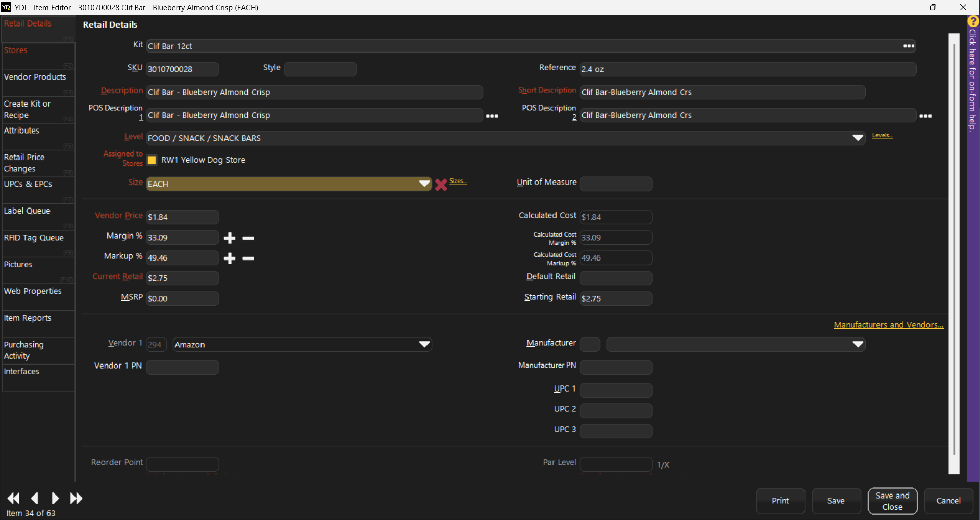The image size is (980, 520).
Task: Toggle the RW1 Yellow Dog Store checkbox
Action: click(x=152, y=160)
